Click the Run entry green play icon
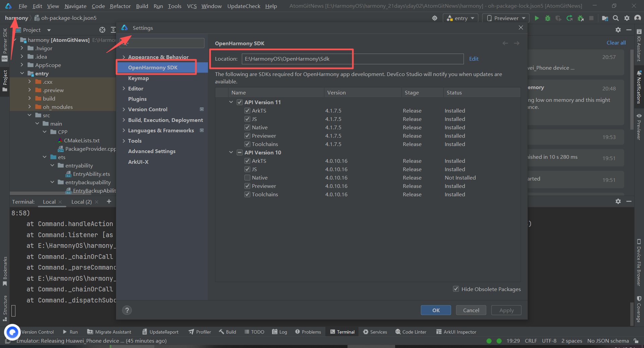 pos(537,18)
